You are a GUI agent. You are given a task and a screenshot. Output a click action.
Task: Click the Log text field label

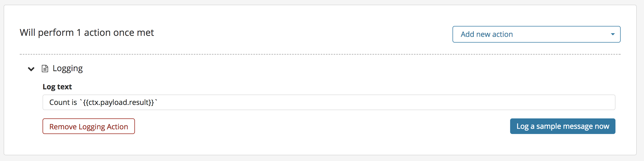(57, 87)
